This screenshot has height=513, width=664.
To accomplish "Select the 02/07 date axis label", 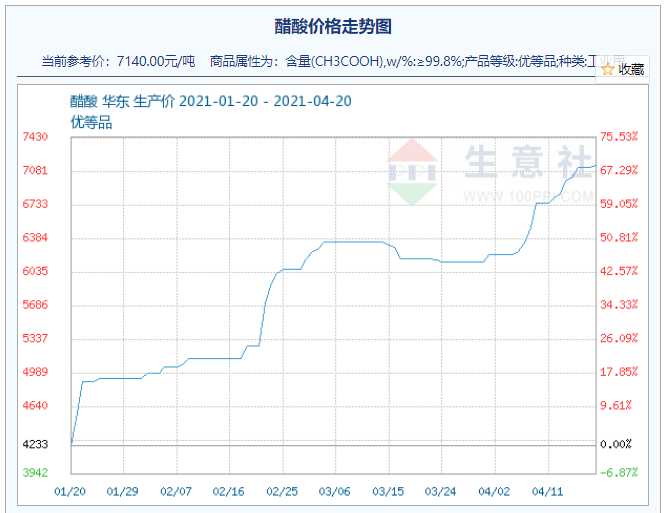I will (x=176, y=491).
